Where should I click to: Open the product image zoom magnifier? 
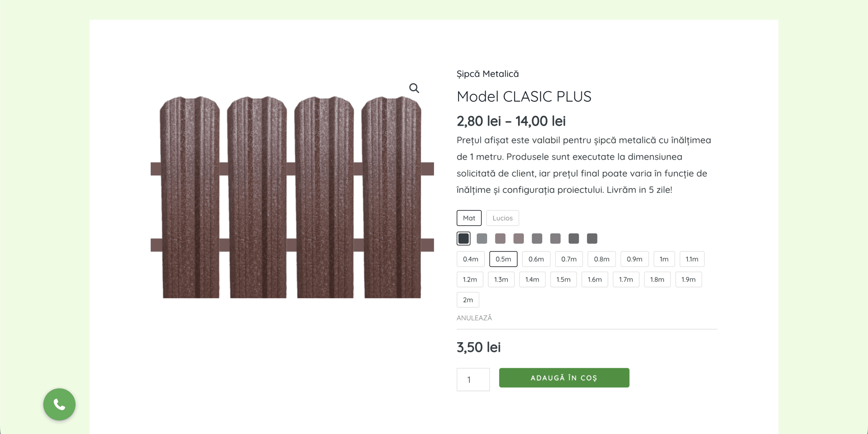click(414, 88)
